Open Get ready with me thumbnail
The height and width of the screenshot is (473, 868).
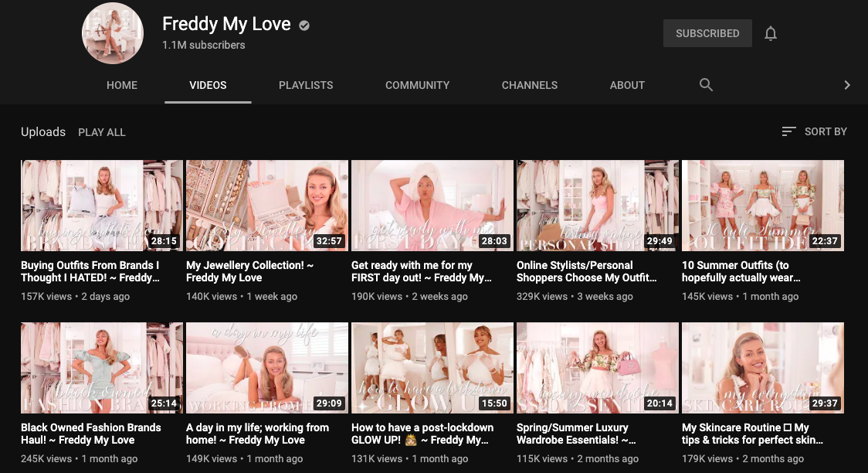(432, 206)
